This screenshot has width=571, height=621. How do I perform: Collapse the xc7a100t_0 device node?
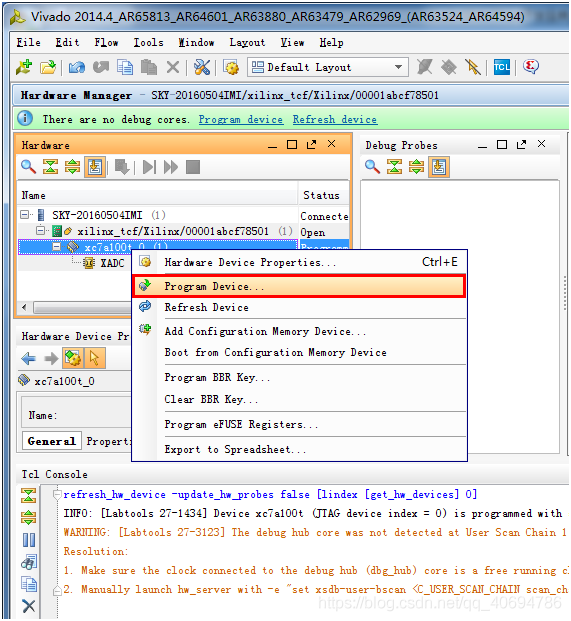pyautogui.click(x=57, y=247)
